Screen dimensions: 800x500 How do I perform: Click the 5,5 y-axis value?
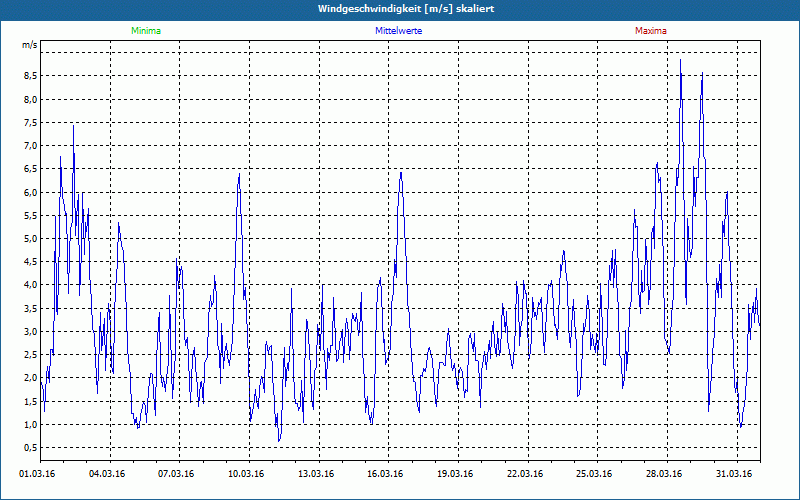31,215
